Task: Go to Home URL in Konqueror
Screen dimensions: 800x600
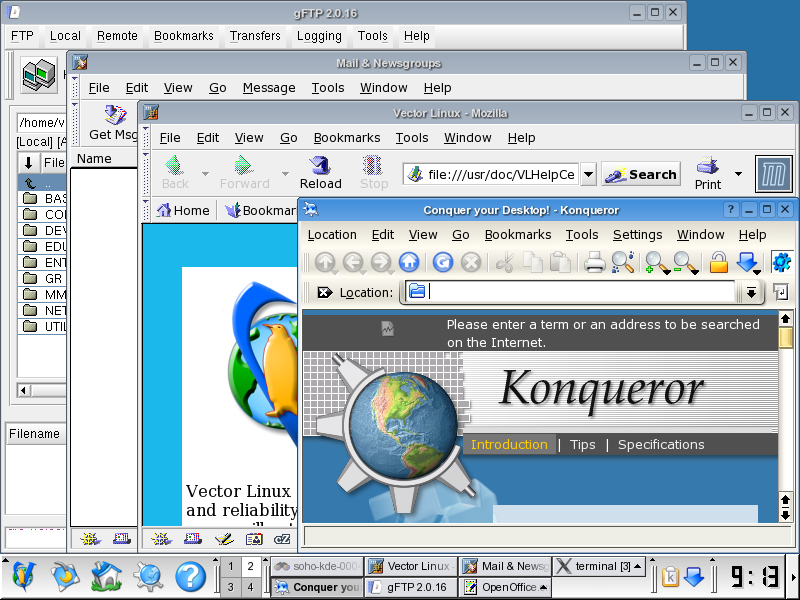Action: tap(409, 263)
